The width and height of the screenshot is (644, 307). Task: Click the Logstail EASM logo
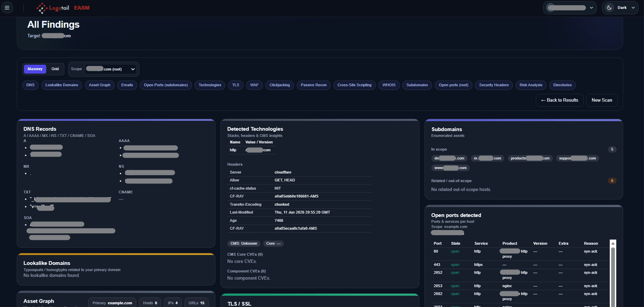pyautogui.click(x=63, y=8)
